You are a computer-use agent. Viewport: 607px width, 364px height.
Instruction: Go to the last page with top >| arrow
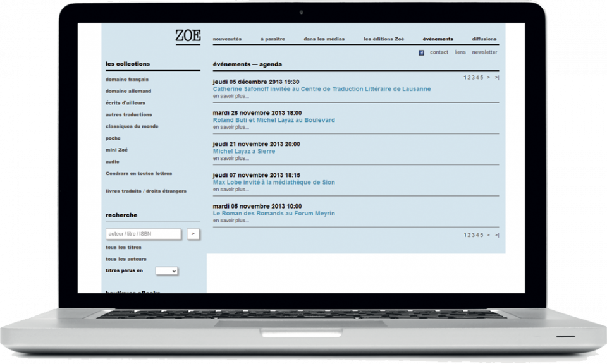(497, 78)
